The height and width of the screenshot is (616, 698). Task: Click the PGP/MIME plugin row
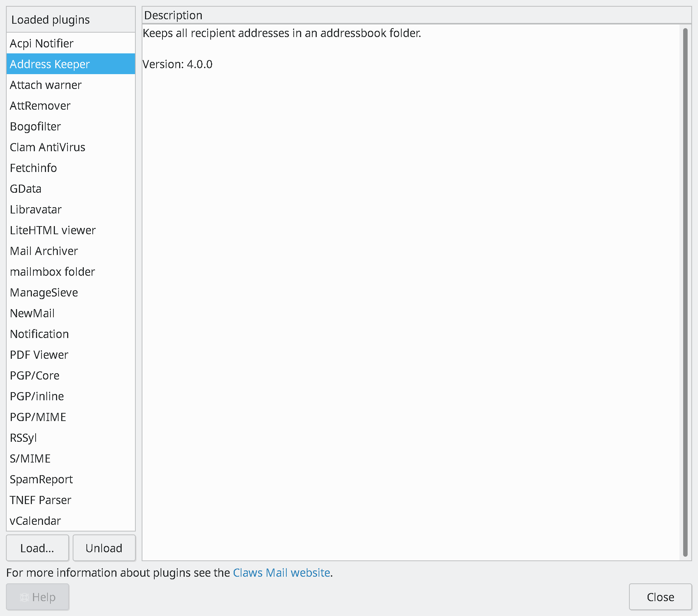[38, 417]
